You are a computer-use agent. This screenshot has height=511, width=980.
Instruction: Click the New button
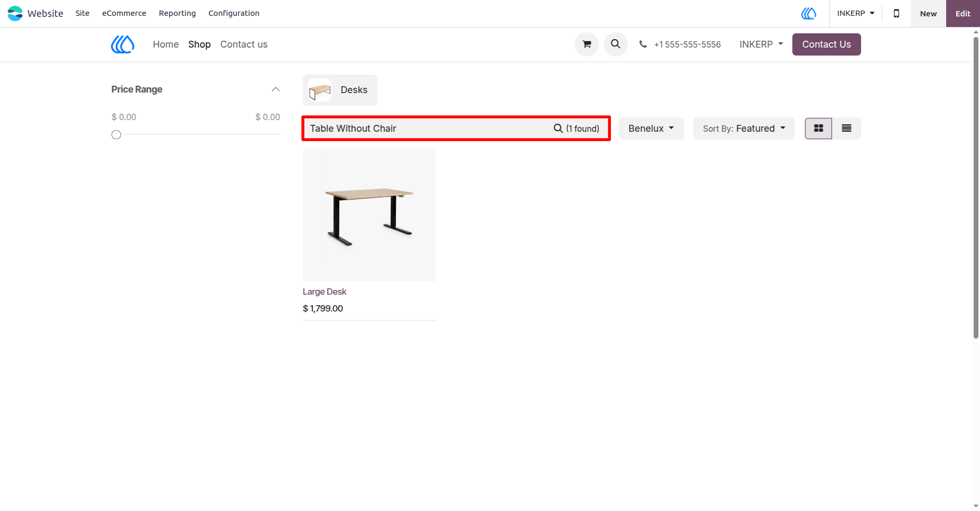pos(928,13)
